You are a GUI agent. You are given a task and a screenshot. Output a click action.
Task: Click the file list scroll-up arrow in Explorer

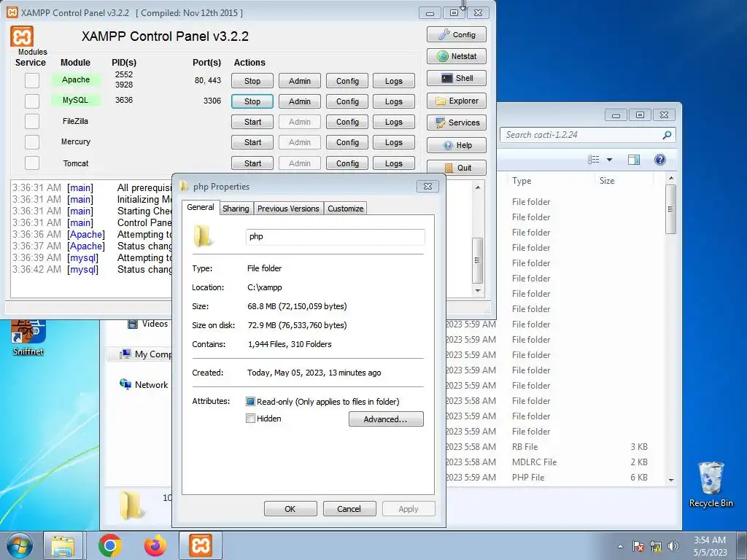tap(671, 179)
